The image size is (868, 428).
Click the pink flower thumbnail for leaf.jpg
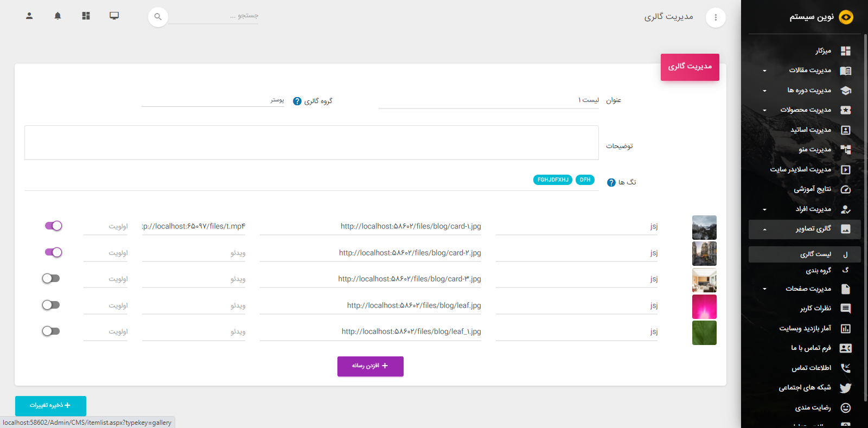click(x=704, y=306)
